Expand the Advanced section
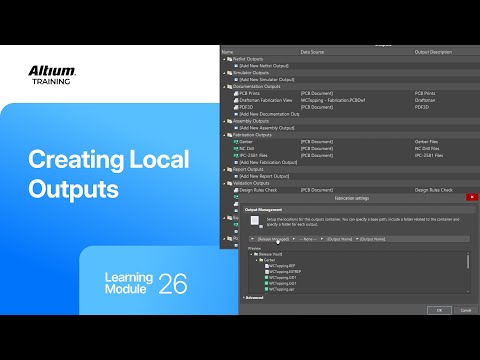Image resolution: width=480 pixels, height=360 pixels. pos(244,297)
